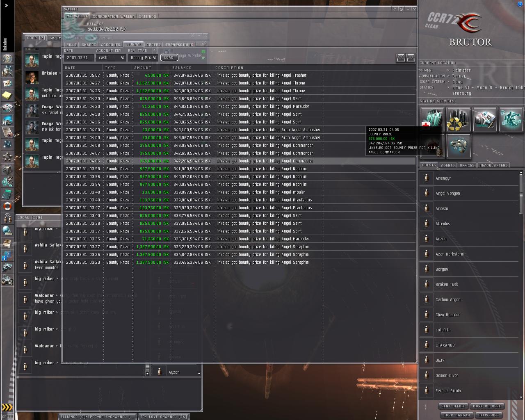
Task: Click the Move HQ Here button
Action: click(487, 406)
